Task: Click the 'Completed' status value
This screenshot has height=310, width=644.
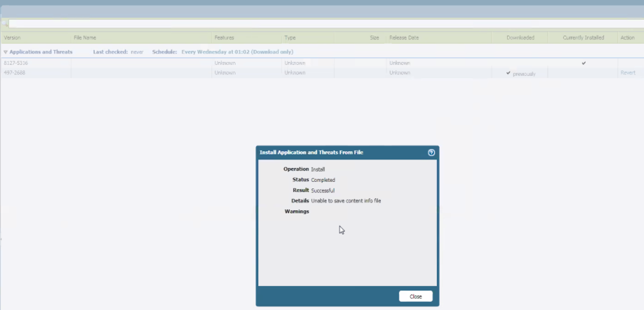Action: (323, 180)
